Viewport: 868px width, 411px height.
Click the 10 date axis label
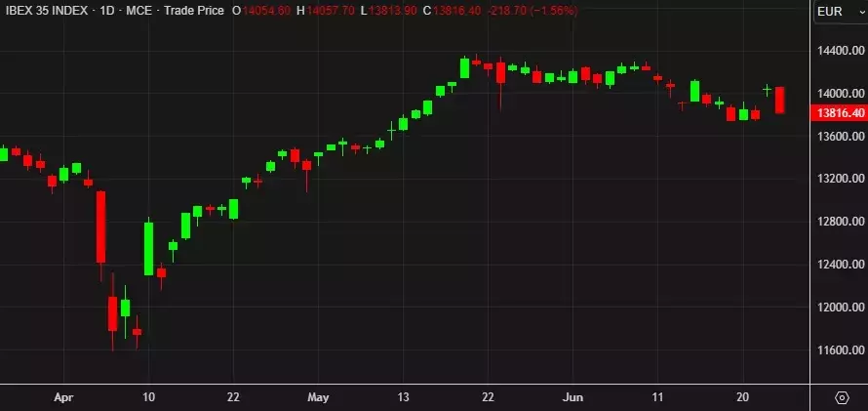click(148, 397)
